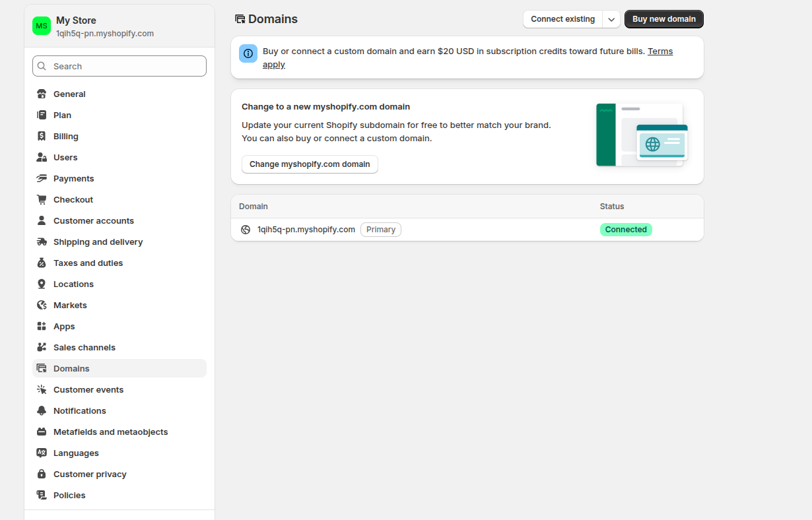
Task: Open the Notifications menu item
Action: click(119, 410)
